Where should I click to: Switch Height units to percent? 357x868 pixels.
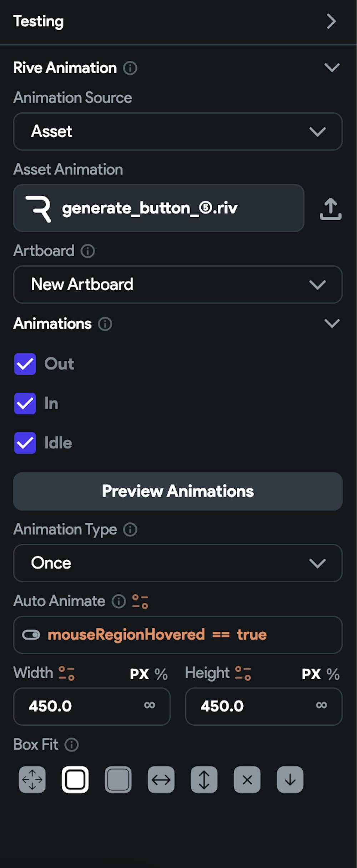pos(333,674)
